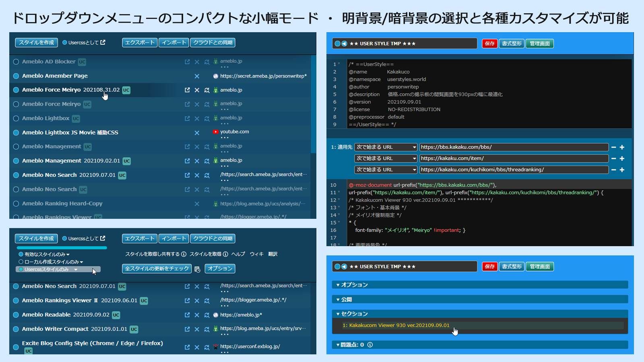Open the ヘルプ link
The height and width of the screenshot is (362, 644).
tap(238, 254)
